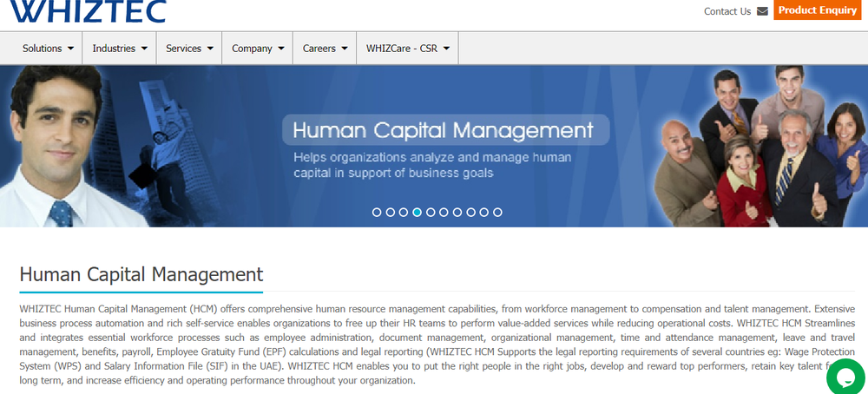868x394 pixels.
Task: Select the seventh carousel slide dot
Action: (x=457, y=212)
